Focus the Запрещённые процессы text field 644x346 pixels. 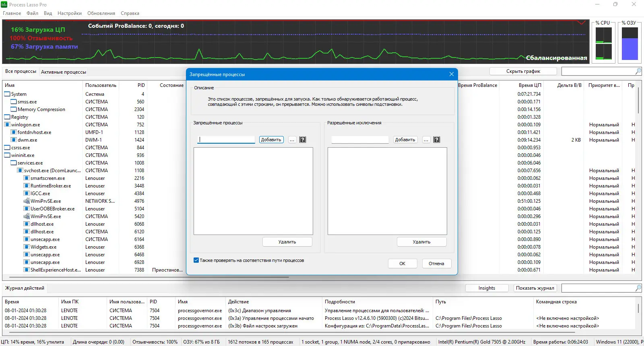[x=226, y=140]
